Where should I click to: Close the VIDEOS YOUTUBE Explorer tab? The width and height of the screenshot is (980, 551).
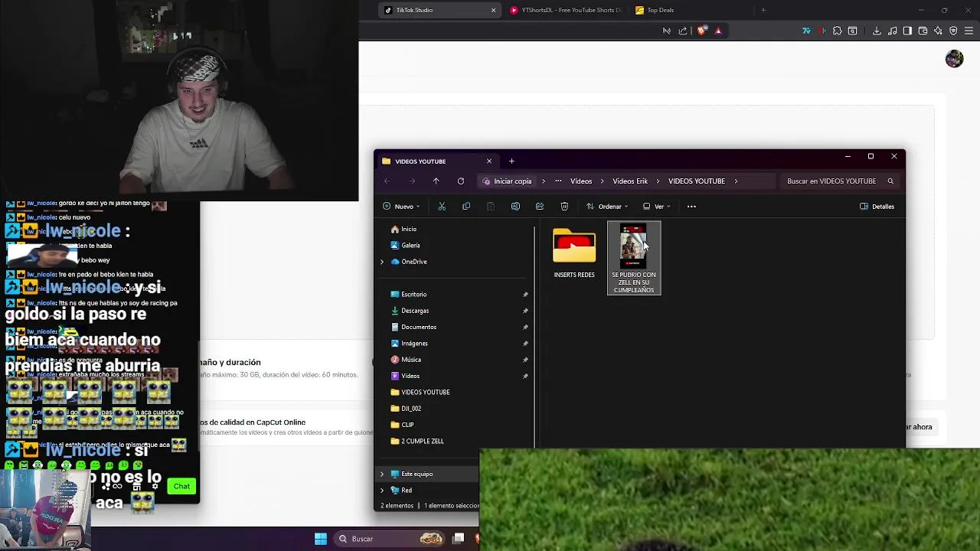[489, 161]
